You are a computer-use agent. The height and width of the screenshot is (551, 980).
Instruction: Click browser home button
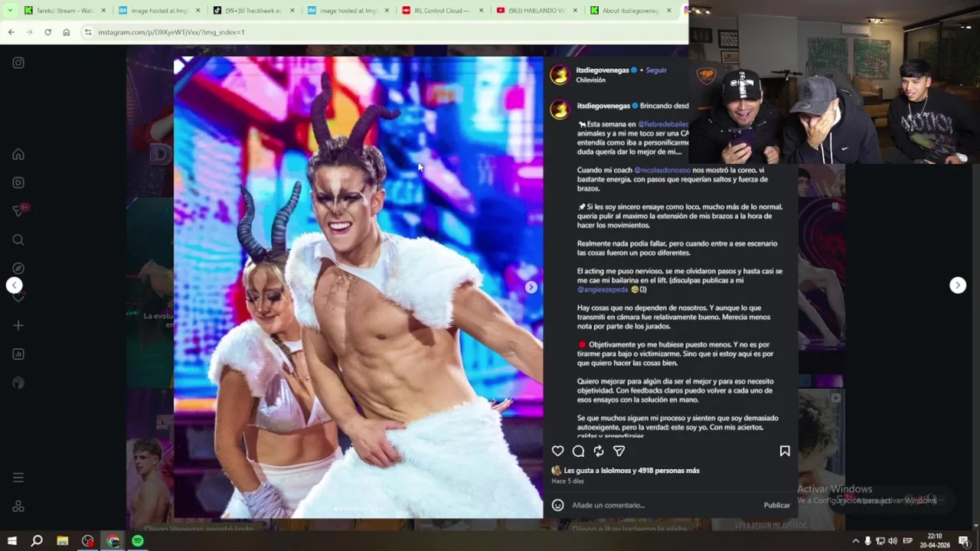(67, 32)
